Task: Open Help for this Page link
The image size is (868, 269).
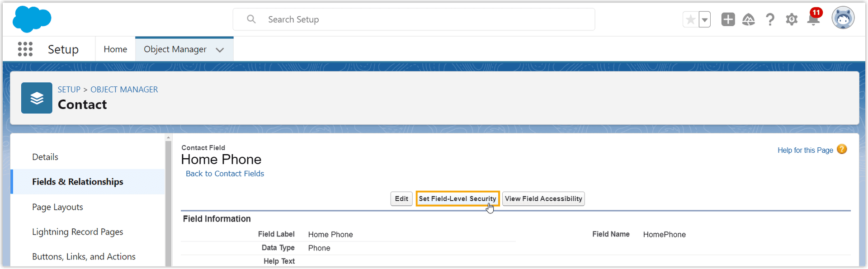Action: point(805,150)
